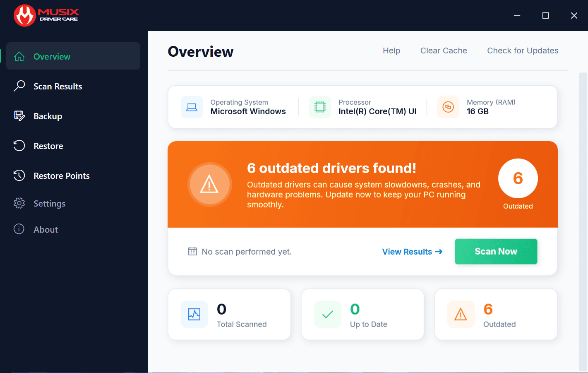Click the Memory RAM icon
The image size is (588, 373).
coord(448,107)
